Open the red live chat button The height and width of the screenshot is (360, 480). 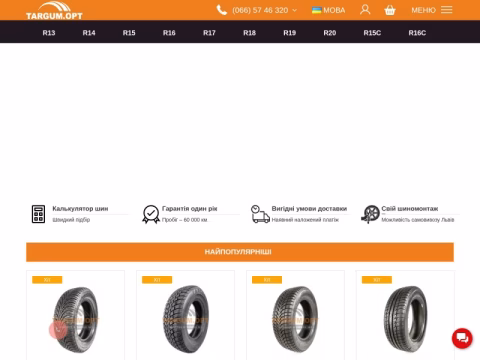click(x=462, y=338)
